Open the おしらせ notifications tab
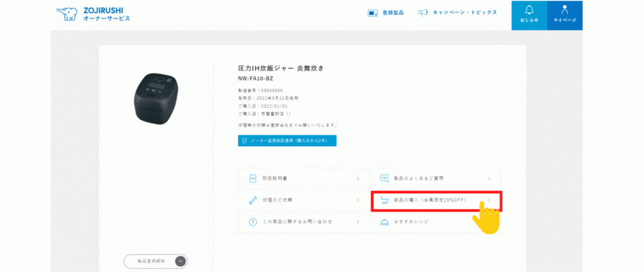Viewport: 644px width, 273px height. (529, 15)
